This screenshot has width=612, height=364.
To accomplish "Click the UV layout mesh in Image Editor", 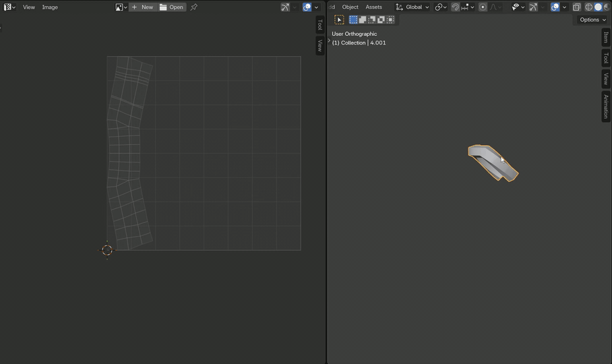I will coord(129,153).
